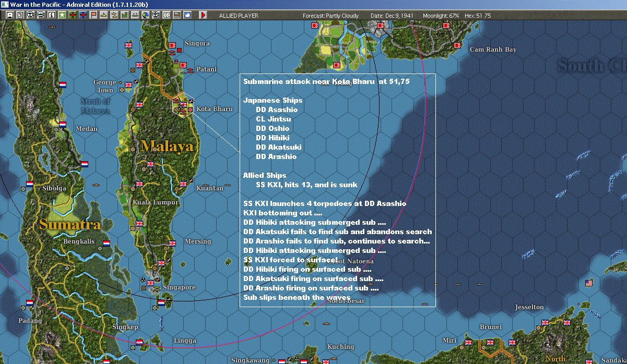
Task: Click the red plane on green background icon
Action: tap(73, 16)
